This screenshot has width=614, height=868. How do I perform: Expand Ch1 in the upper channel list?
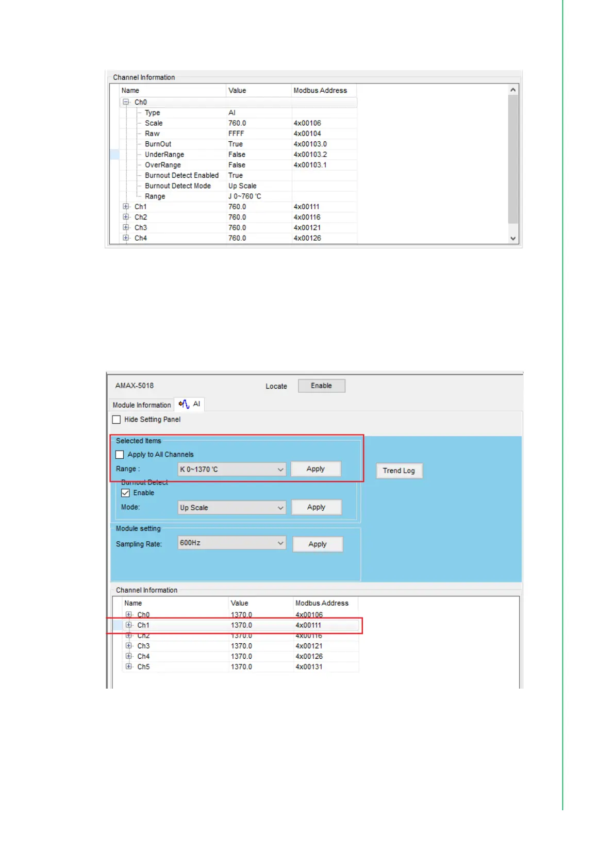coord(126,207)
